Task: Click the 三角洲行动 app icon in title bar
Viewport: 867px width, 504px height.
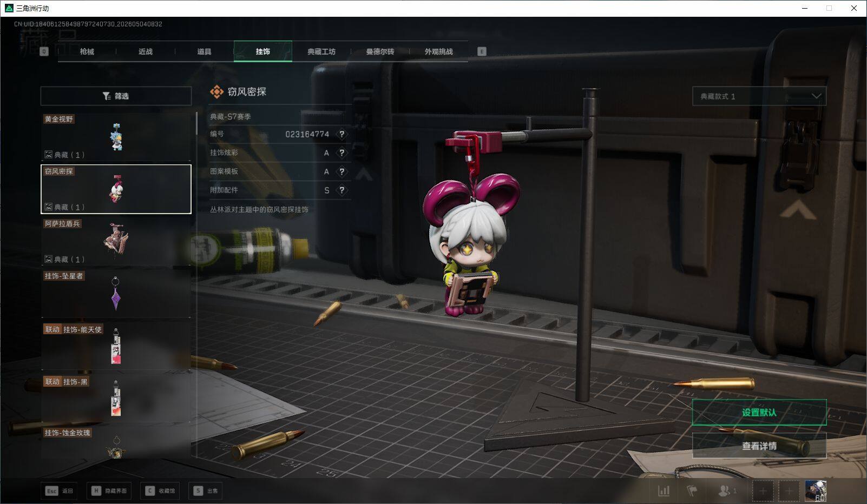Action: (x=9, y=8)
